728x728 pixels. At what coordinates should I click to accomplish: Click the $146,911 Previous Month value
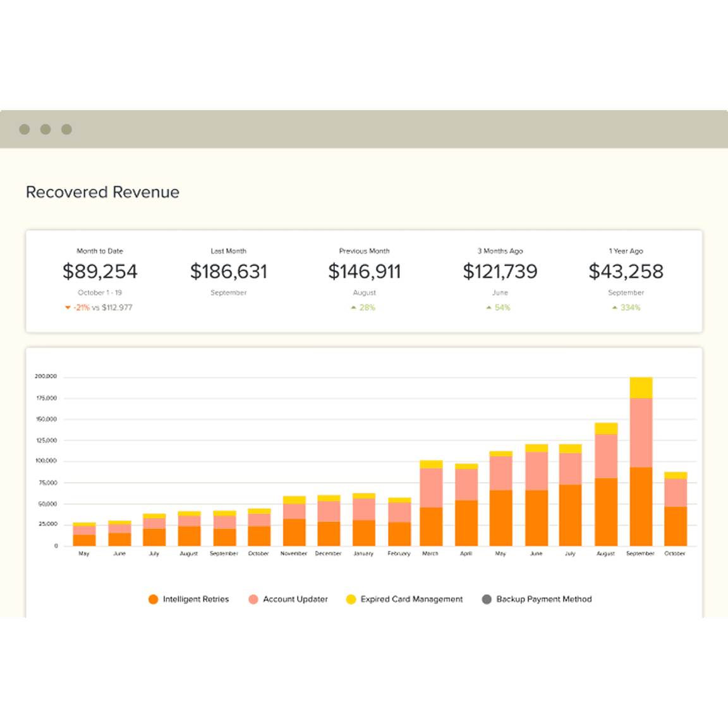tap(365, 271)
